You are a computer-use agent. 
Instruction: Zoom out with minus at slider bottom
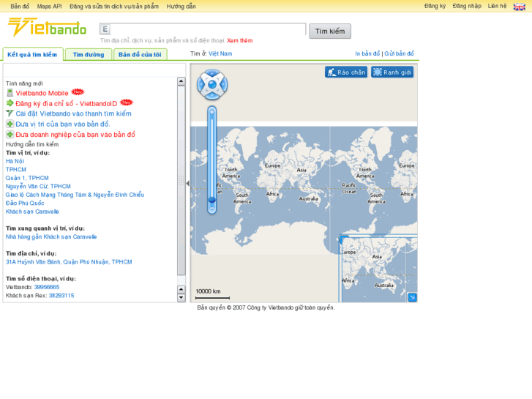[x=212, y=209]
